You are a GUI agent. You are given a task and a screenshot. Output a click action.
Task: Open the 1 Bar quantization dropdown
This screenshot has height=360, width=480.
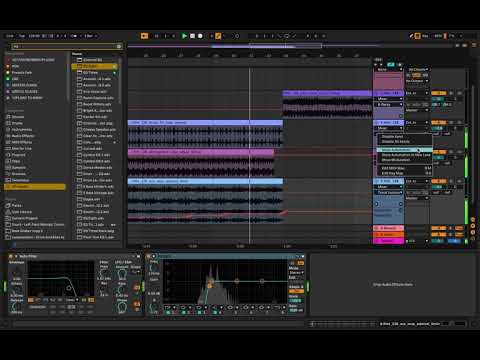pos(90,36)
